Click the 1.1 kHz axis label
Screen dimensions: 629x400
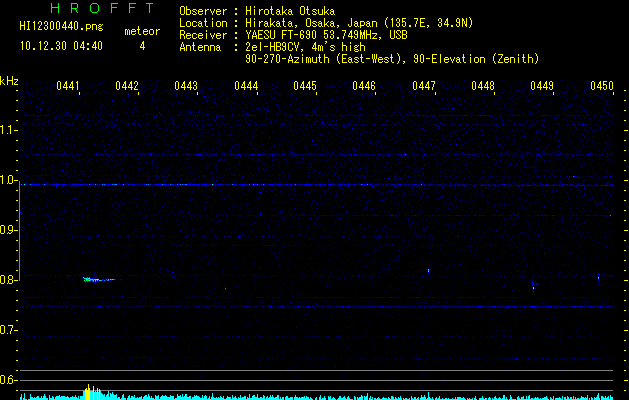[8, 130]
